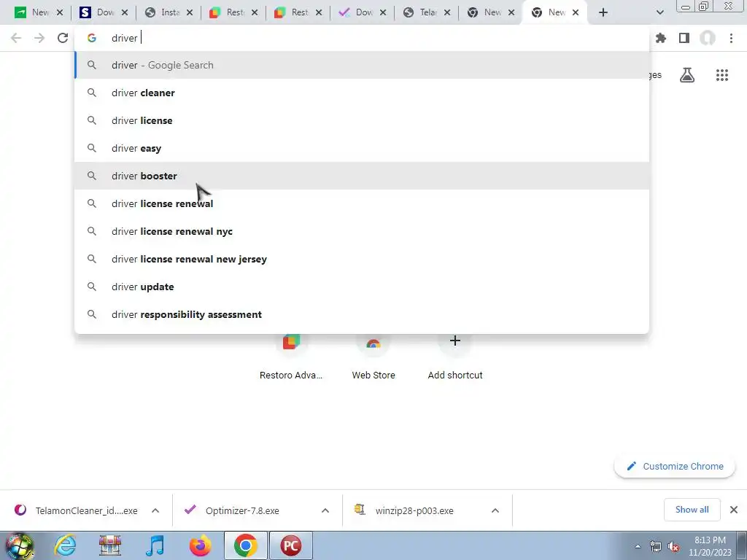Viewport: 747px width, 560px height.
Task: Open Chrome three-dot menu
Action: click(x=731, y=38)
